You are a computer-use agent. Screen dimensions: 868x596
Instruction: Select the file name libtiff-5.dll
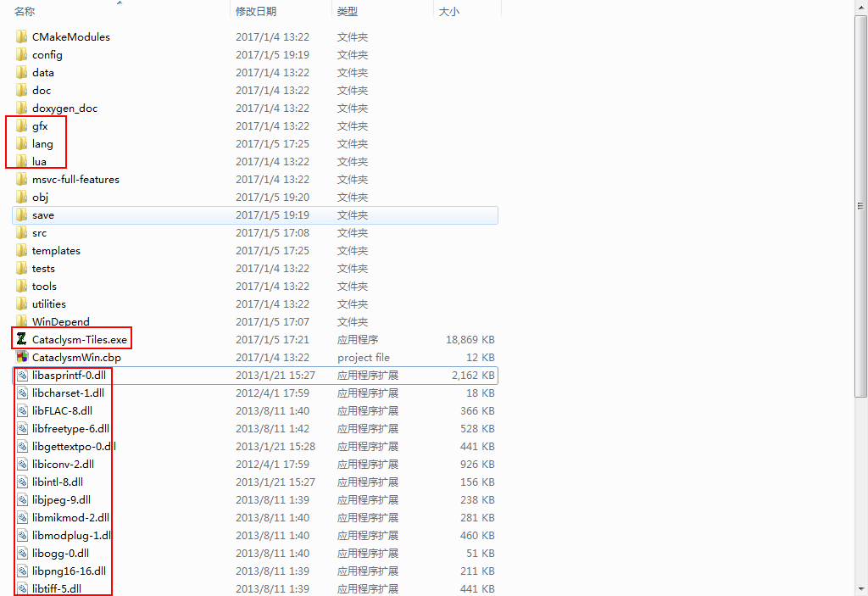click(57, 588)
